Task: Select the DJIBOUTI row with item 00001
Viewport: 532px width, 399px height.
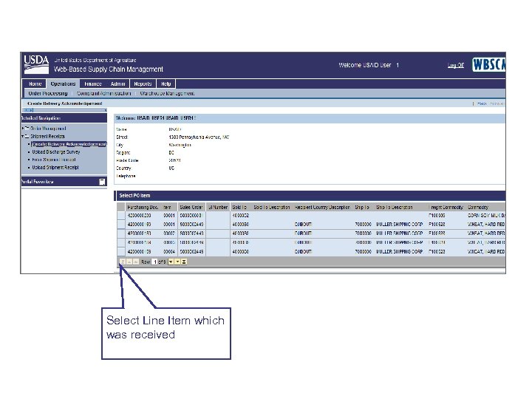Action: (x=121, y=225)
